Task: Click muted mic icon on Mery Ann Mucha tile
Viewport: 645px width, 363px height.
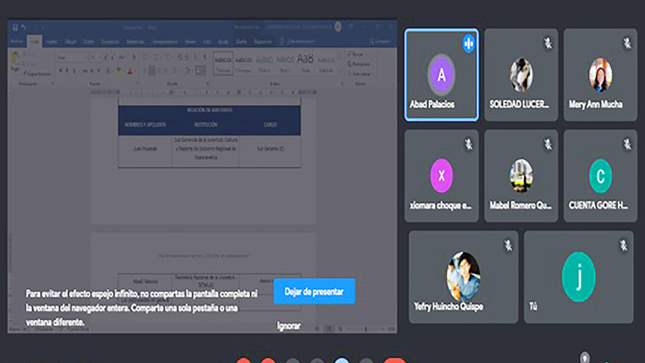Action: click(627, 43)
